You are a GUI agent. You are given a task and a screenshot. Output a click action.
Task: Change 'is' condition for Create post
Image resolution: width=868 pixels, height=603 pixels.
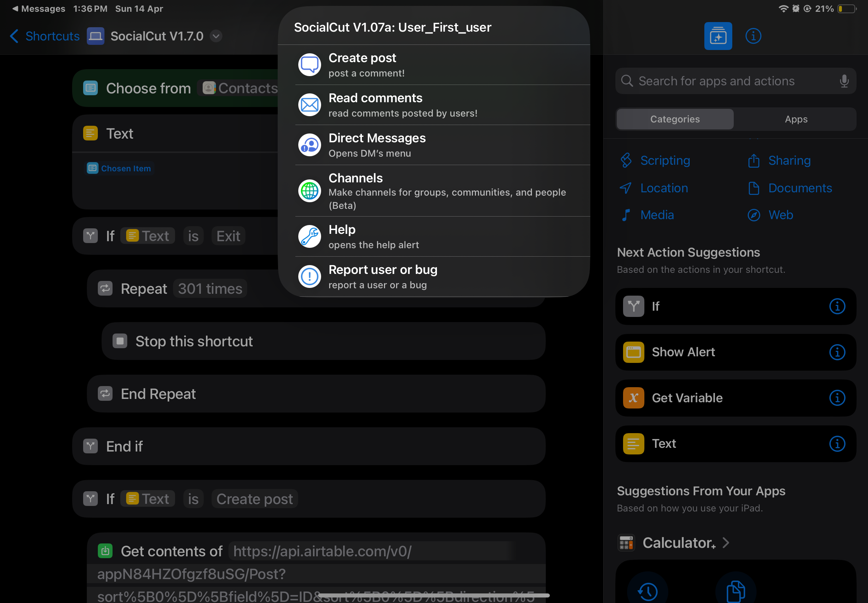click(193, 499)
